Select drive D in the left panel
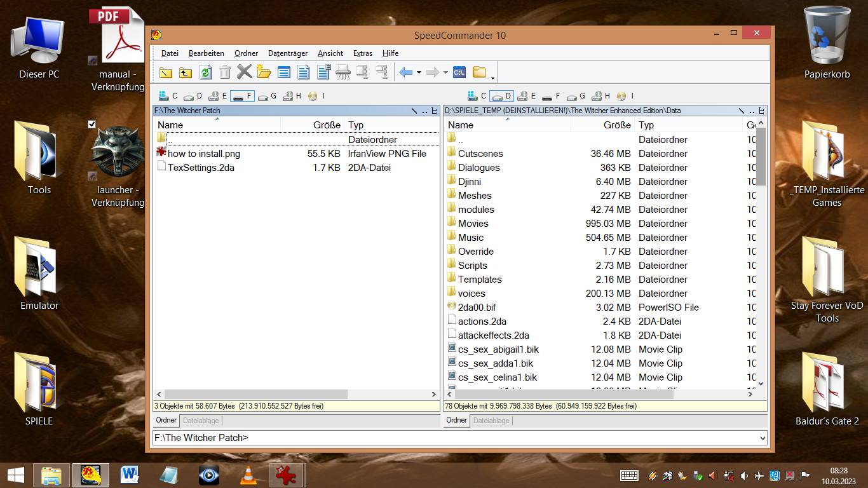This screenshot has height=488, width=868. (193, 96)
